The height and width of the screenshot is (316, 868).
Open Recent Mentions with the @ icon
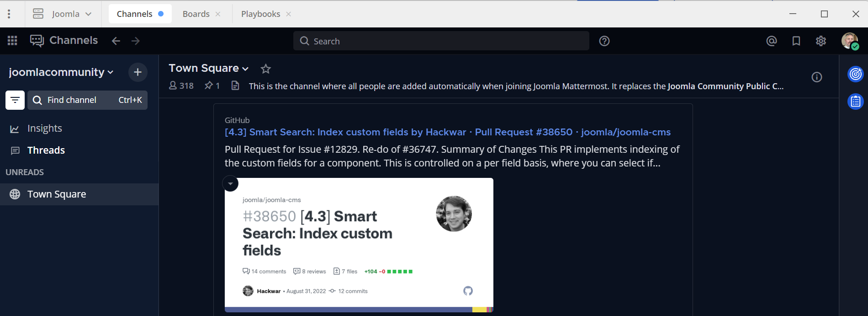click(771, 41)
